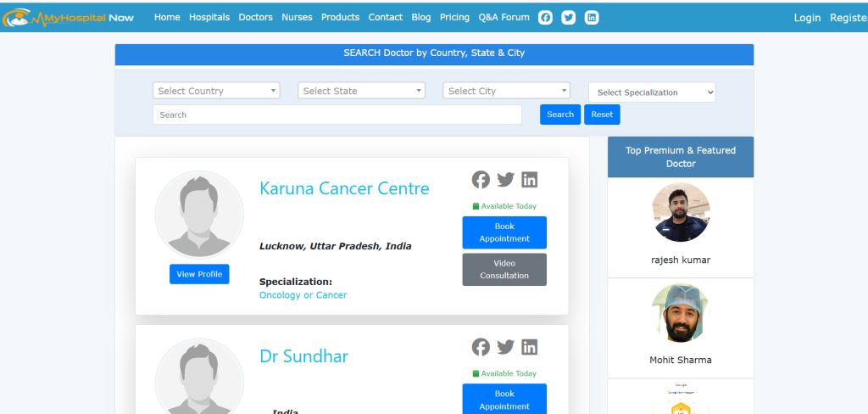Viewport: 868px width, 414px height.
Task: Click the rajesh kumar name
Action: point(681,260)
